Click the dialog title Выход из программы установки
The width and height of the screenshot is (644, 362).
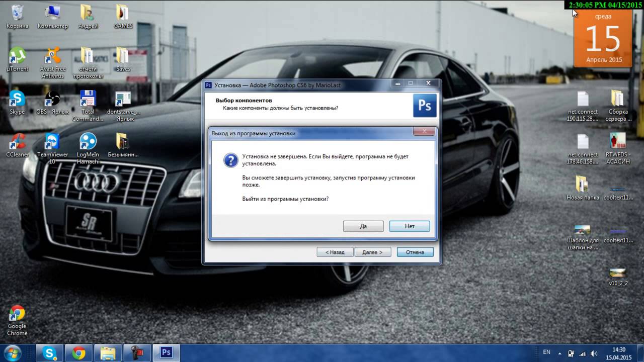pyautogui.click(x=254, y=133)
